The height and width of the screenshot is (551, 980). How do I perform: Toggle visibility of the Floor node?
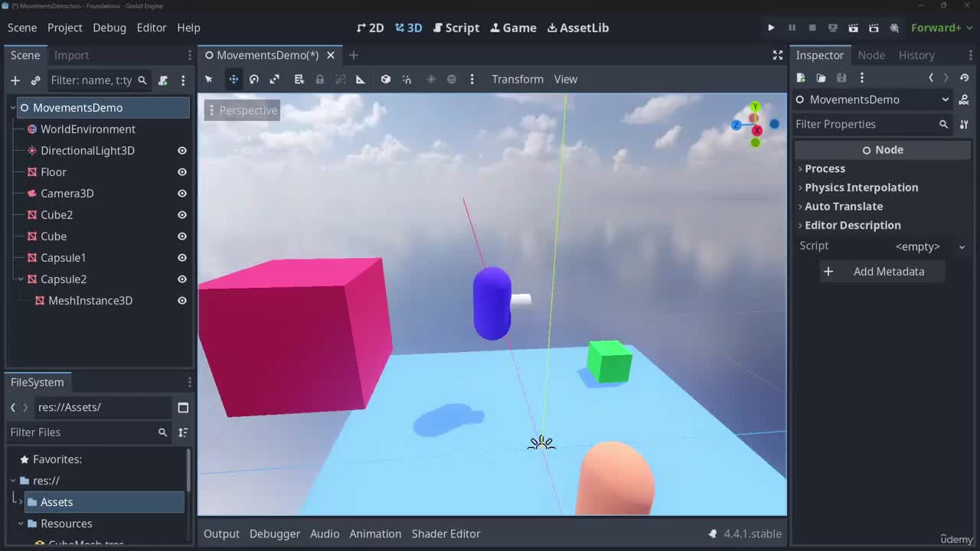click(x=182, y=172)
